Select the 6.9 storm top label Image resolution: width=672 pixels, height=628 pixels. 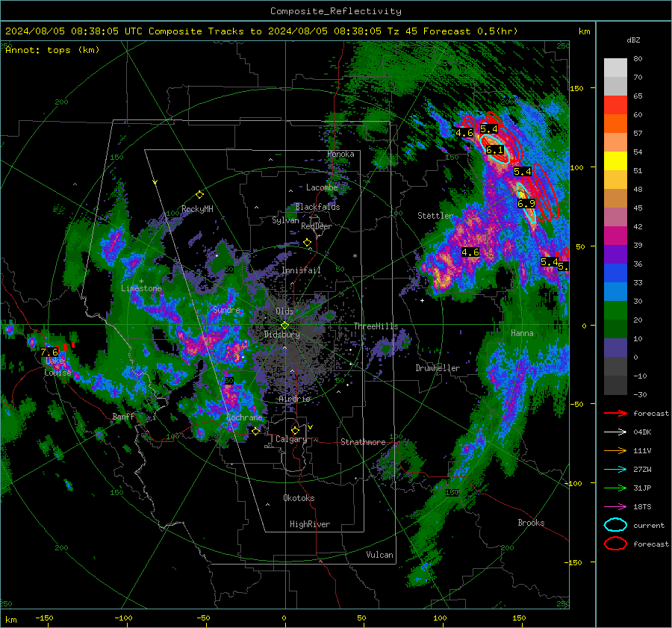coord(526,204)
